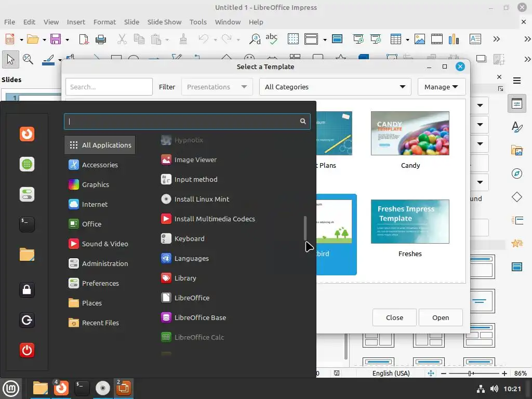
Task: Click the application menu search field
Action: click(187, 122)
